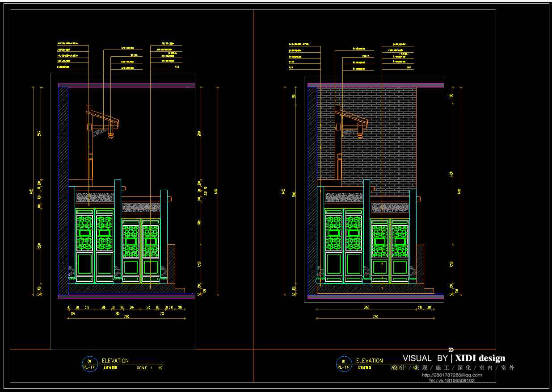Click the small XD logo above watermark
This screenshot has width=552, height=392.
point(451,350)
